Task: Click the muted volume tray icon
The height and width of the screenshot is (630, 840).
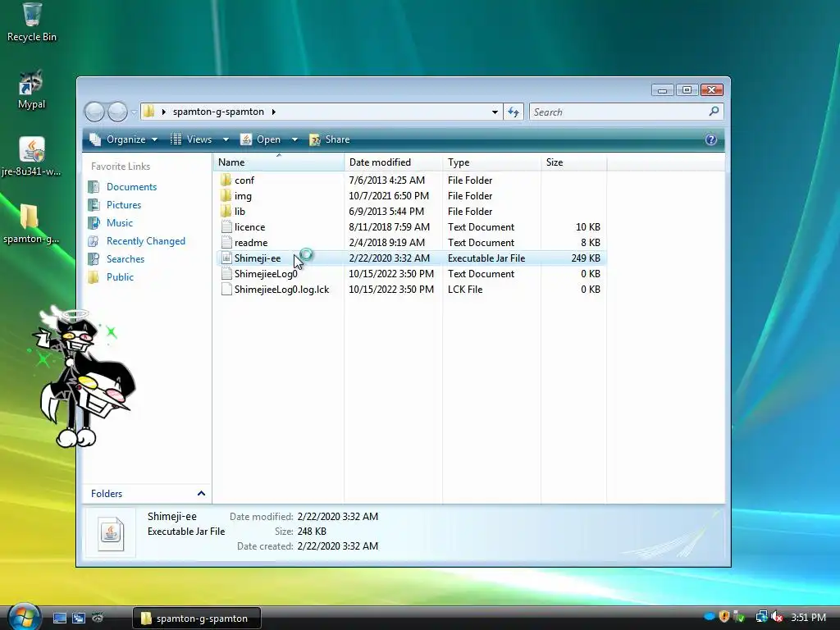Action: (x=777, y=617)
